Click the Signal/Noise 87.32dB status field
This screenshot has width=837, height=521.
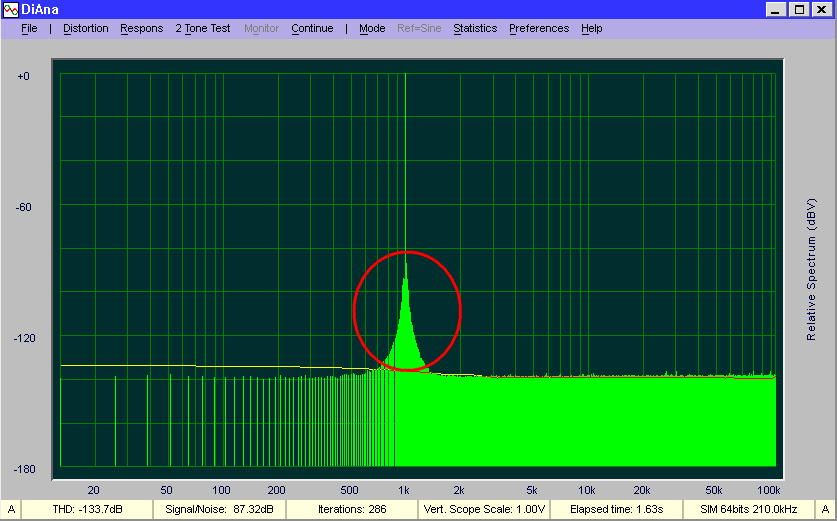tap(219, 509)
